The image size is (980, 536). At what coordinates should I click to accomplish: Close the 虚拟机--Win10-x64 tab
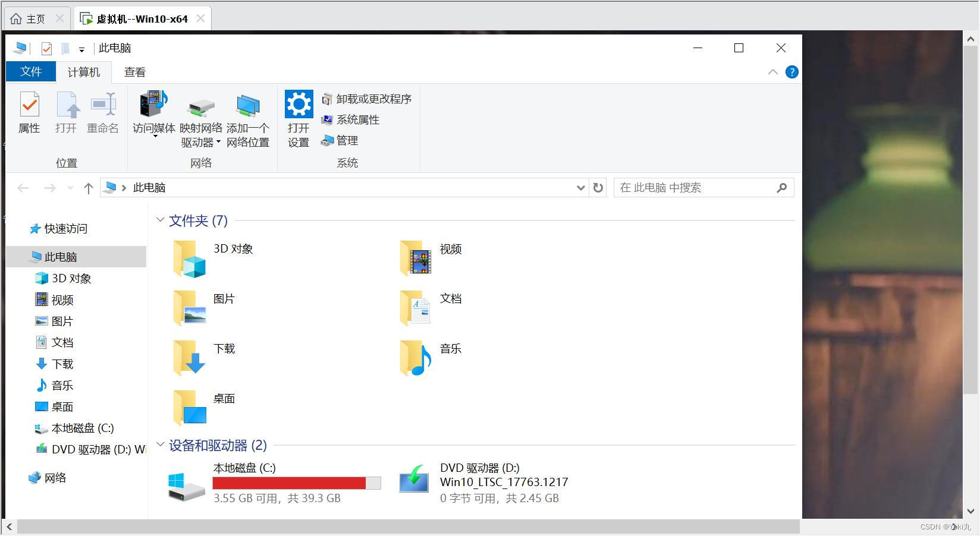tap(201, 18)
